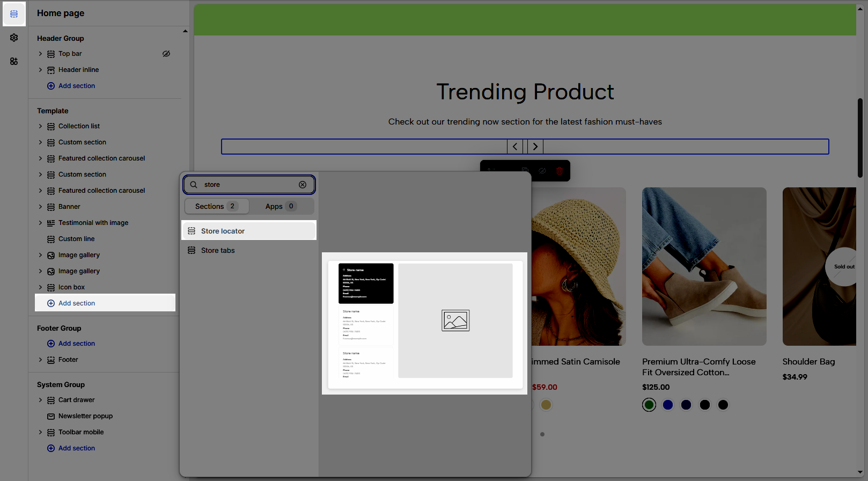The height and width of the screenshot is (481, 868).
Task: Open the Shoulder Bag product title
Action: 808,362
